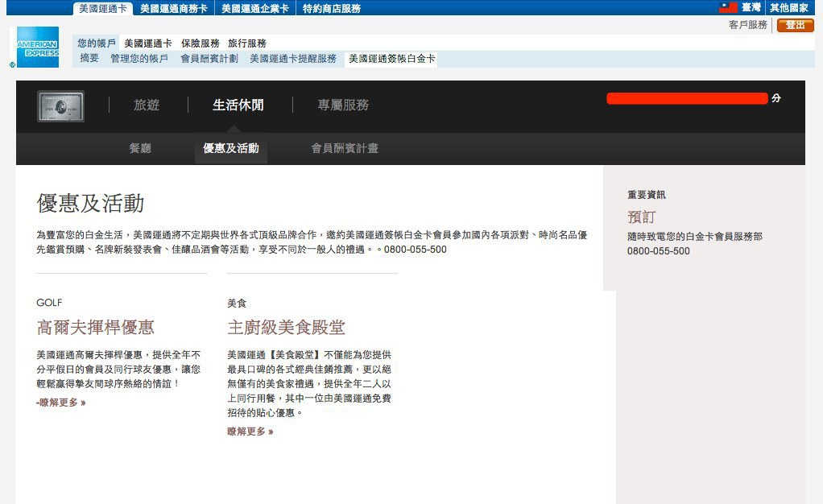Viewport: 823px width, 504px height.
Task: Select 您的帳戶 menu item
Action: pos(97,43)
